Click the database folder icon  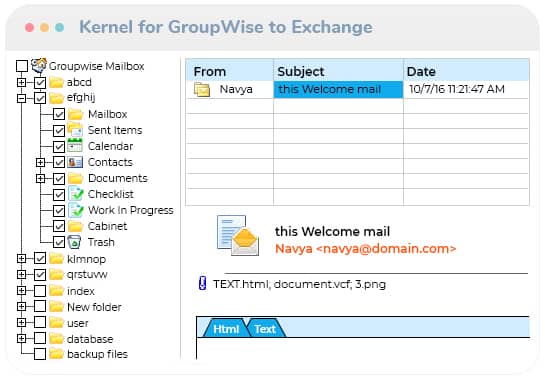[56, 339]
